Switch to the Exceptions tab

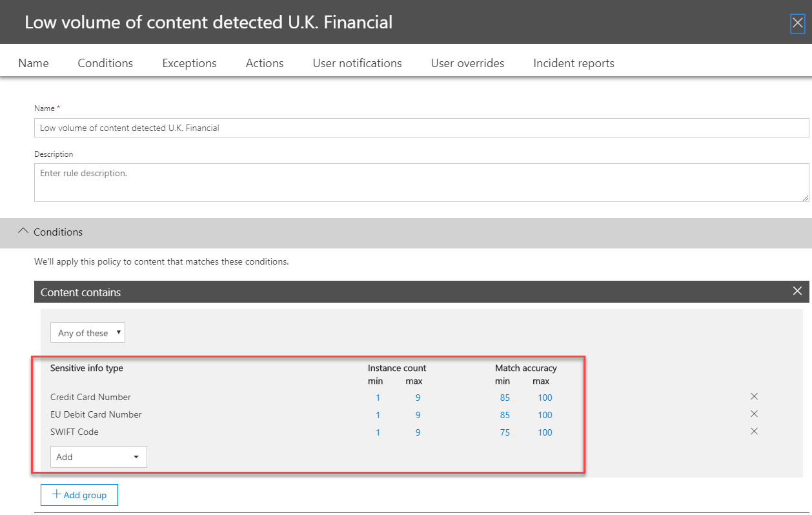click(189, 63)
